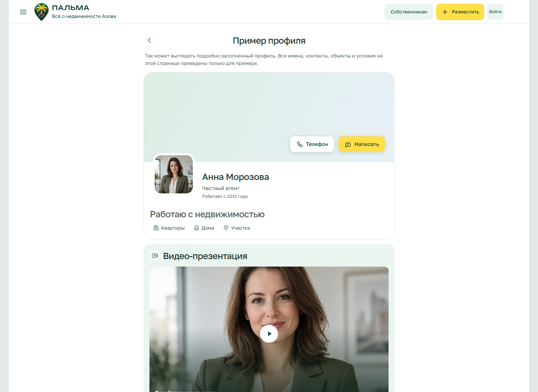Click the Пальма palm-tree logo
538x392 pixels.
(x=41, y=12)
